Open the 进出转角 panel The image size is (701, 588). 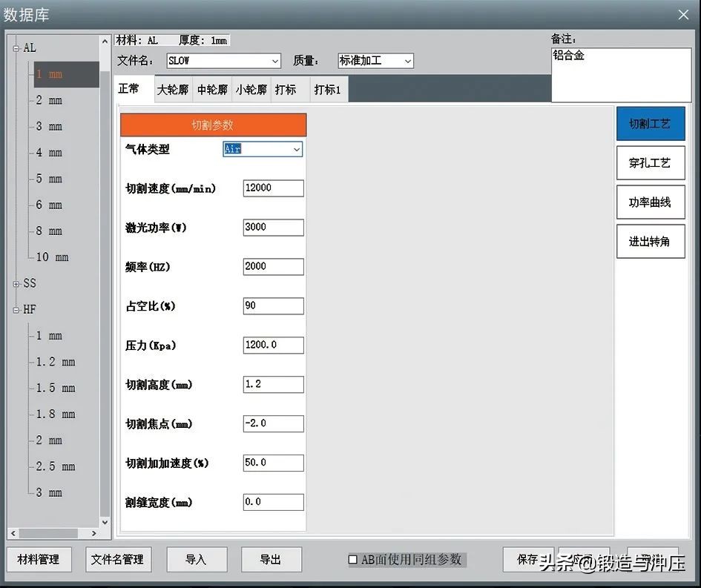650,241
